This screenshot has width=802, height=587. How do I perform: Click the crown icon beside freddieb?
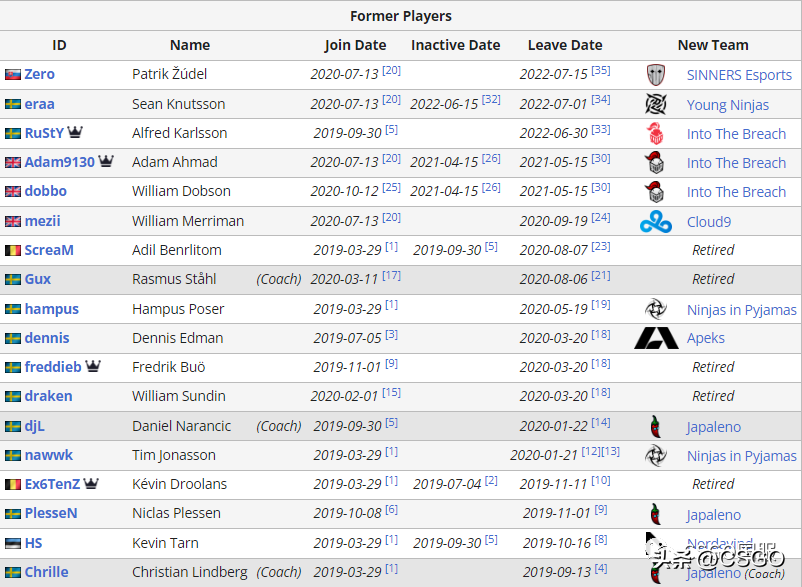pyautogui.click(x=93, y=367)
